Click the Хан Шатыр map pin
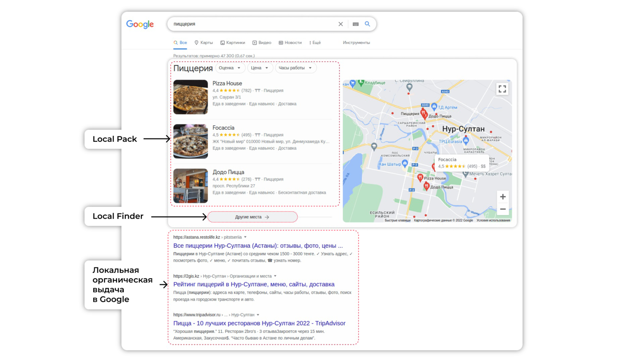The image size is (644, 362). click(x=405, y=164)
